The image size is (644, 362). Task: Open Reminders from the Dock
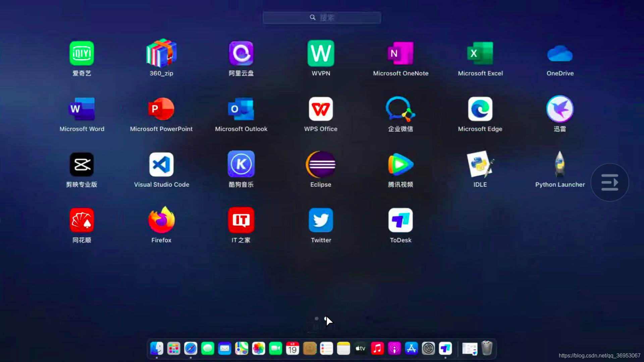tap(326, 349)
